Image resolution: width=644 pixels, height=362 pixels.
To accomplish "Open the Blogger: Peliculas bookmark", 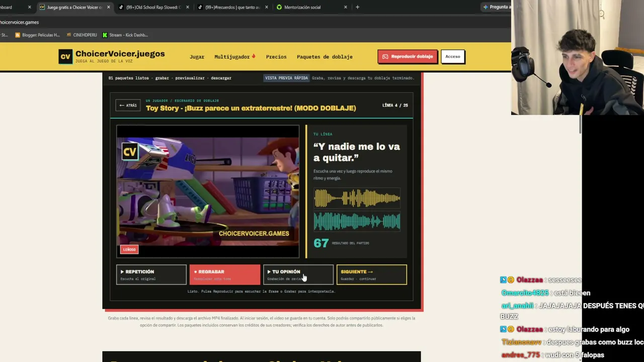I will pos(37,35).
